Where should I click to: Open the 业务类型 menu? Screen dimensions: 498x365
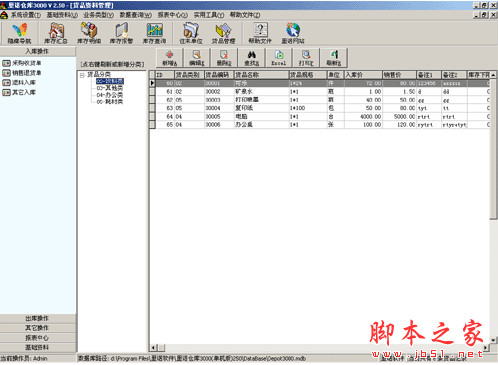click(99, 15)
